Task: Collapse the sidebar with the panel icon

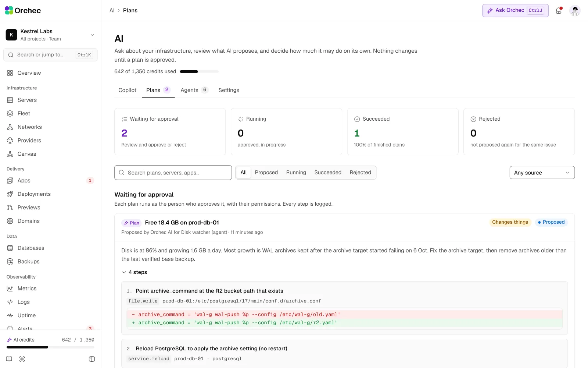Action: (x=92, y=359)
